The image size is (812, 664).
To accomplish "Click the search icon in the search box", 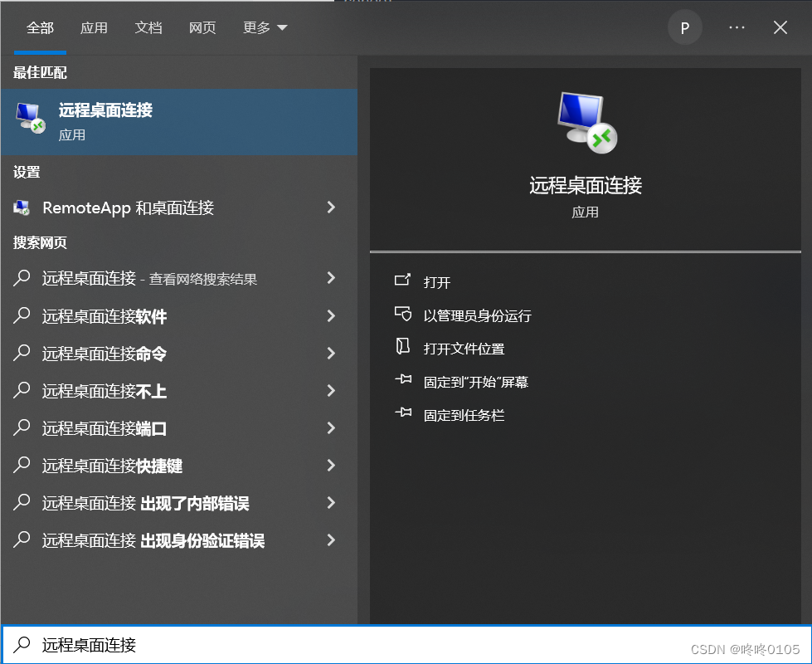I will 22,644.
